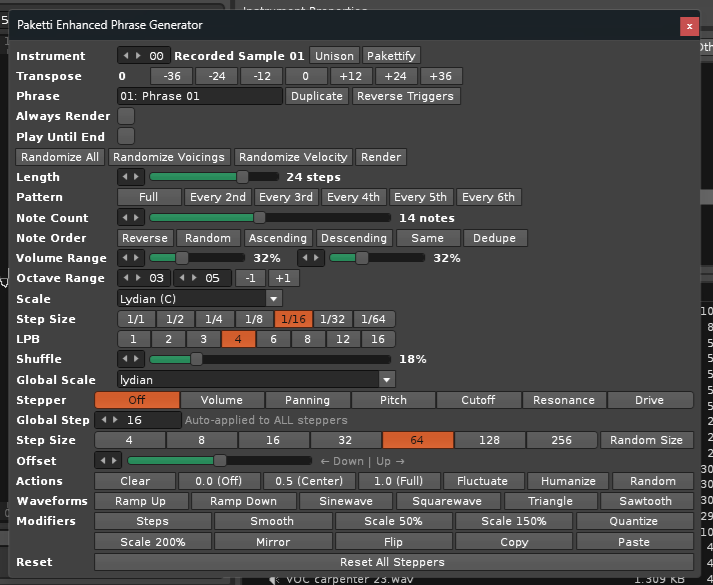Click Reset All Steppers
Screen dimensions: 713x585
click(x=393, y=562)
